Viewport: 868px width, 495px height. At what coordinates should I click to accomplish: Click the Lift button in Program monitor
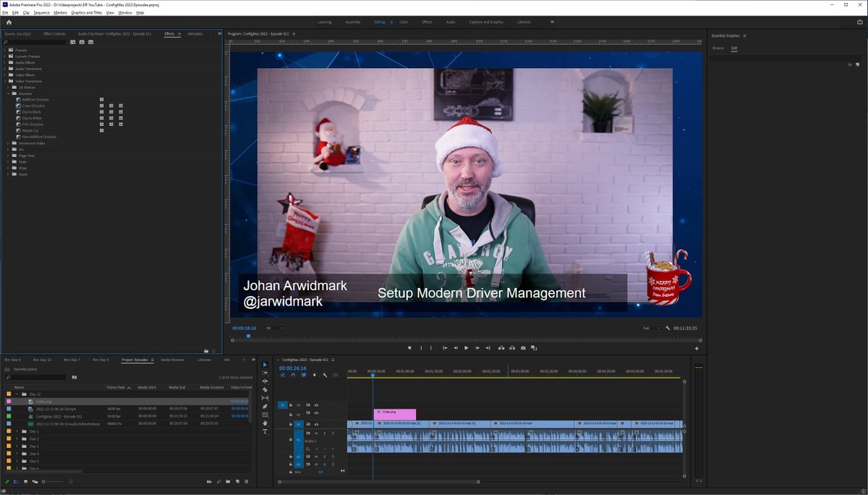click(x=501, y=348)
